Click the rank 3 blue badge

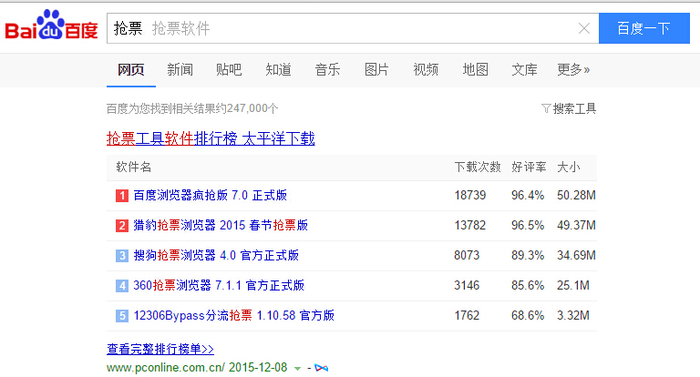[122, 256]
